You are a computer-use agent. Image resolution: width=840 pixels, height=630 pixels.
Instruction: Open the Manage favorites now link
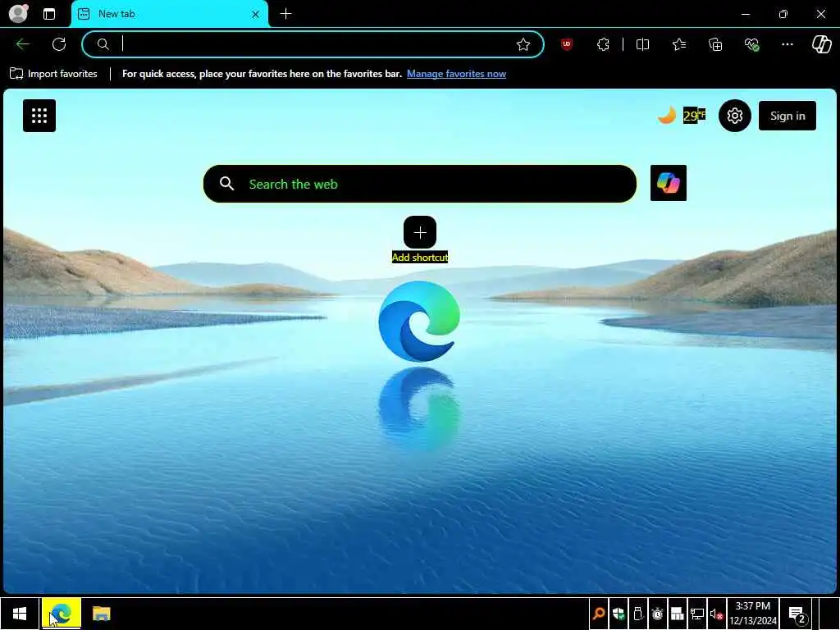(x=456, y=74)
